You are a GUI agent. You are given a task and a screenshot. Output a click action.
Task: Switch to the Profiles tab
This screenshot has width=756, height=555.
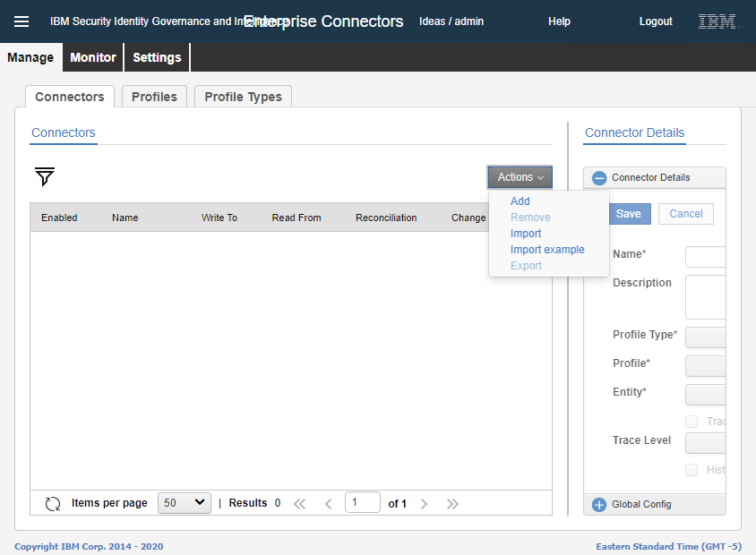153,96
